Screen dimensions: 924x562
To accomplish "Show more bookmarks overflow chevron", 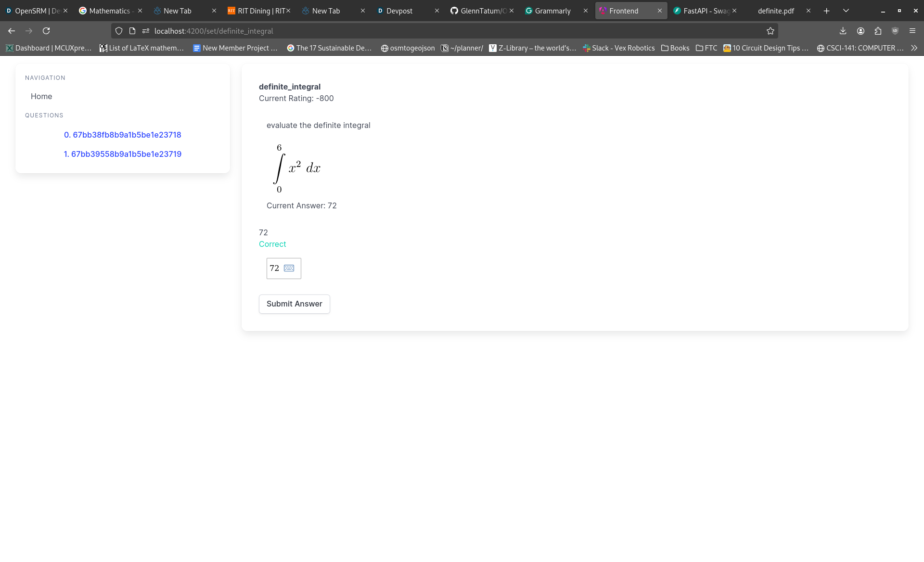I will [x=914, y=48].
